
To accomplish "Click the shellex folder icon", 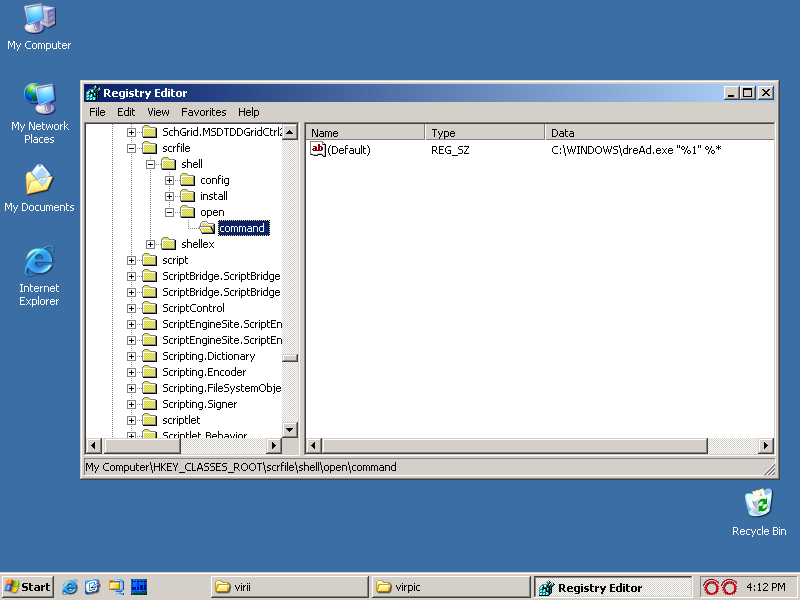I will coord(168,244).
